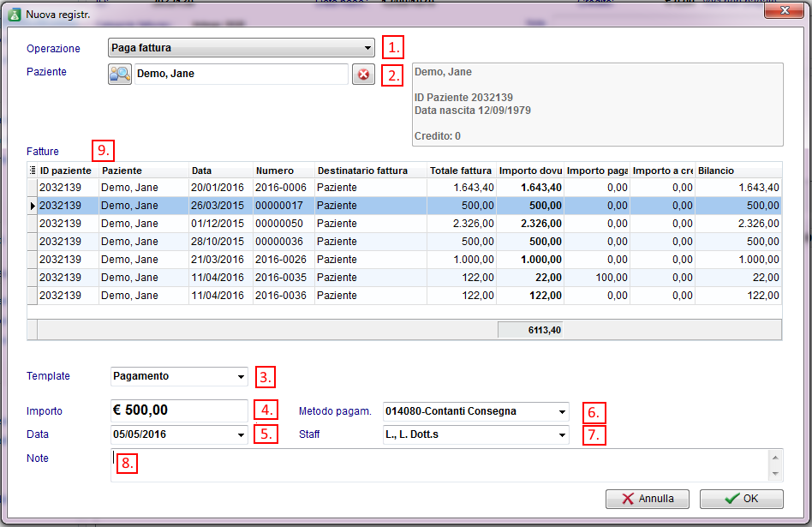
Task: Sort by the Importo dovuto column header
Action: point(530,171)
